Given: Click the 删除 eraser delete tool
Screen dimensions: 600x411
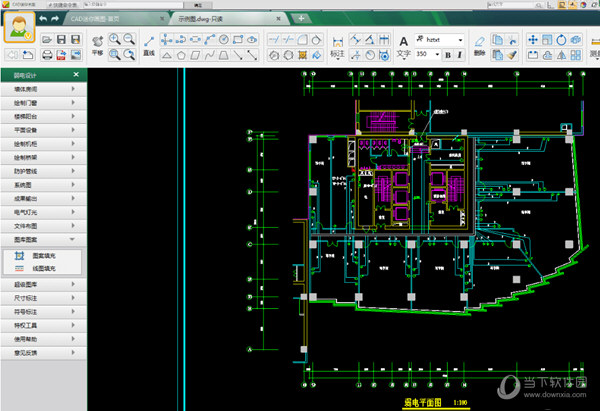Looking at the screenshot, I should click(x=479, y=46).
